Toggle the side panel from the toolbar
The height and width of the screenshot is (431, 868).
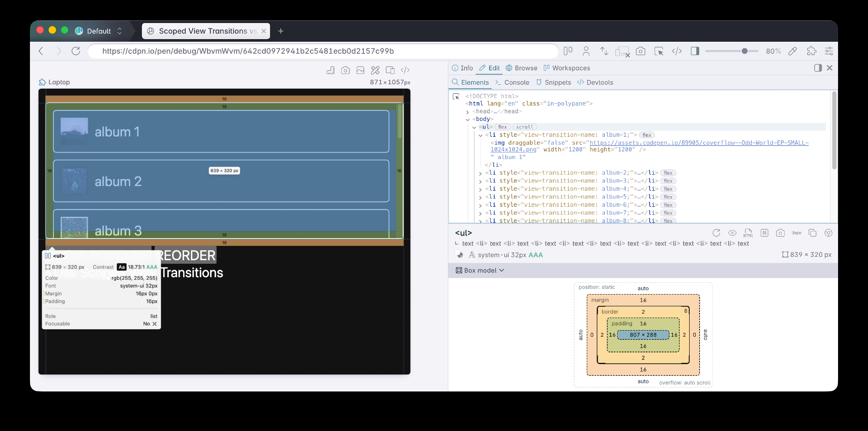[x=695, y=51]
